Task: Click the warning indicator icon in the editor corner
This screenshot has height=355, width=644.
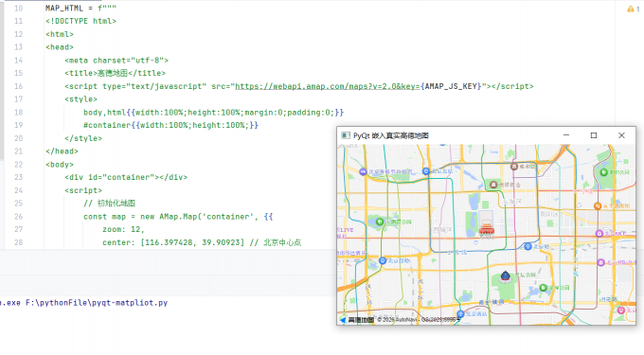Action: point(631,9)
